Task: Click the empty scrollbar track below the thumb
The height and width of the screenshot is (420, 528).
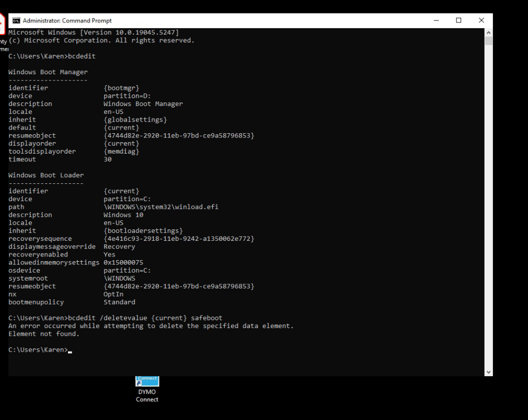Action: tap(489, 209)
